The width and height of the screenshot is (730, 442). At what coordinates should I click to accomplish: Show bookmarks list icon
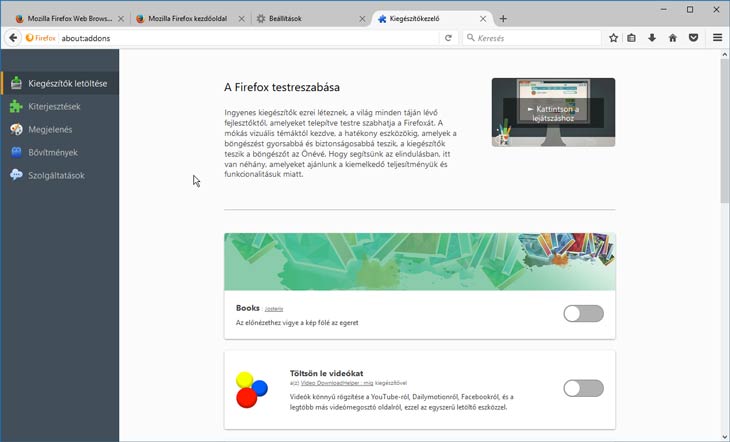tap(631, 38)
